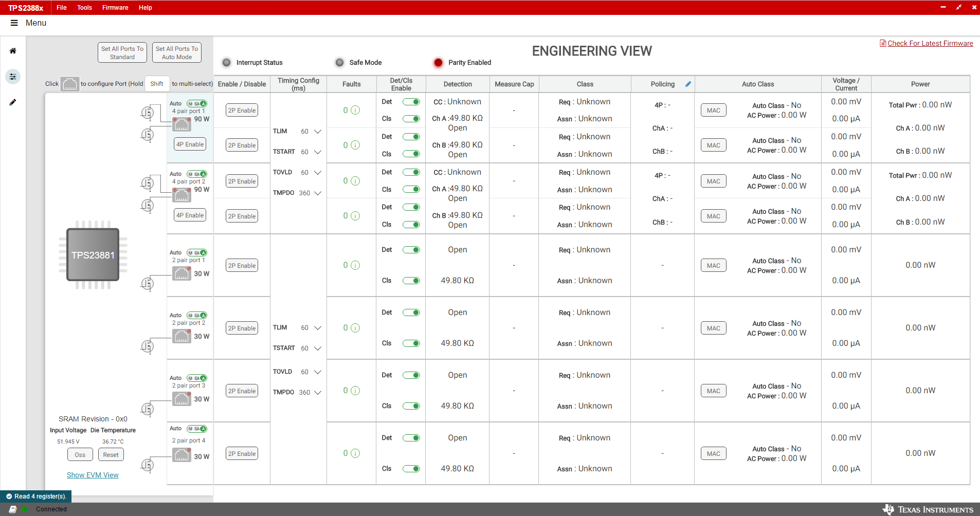The image size is (980, 516).
Task: Open the Tools menu
Action: tap(84, 8)
